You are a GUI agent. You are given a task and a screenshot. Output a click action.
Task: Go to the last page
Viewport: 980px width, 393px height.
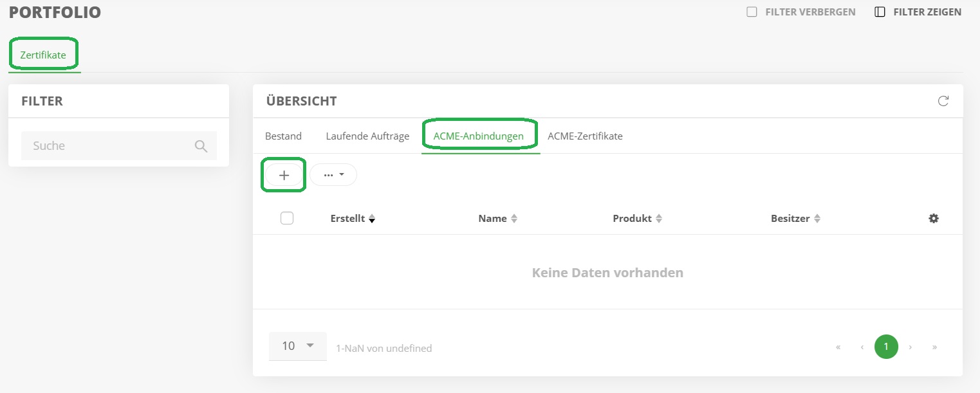point(934,347)
